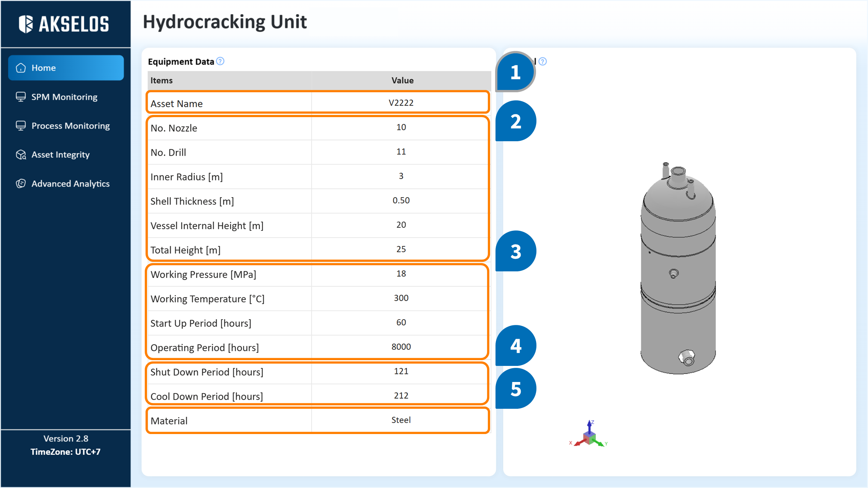Go to the Asset Integrity page
This screenshot has width=868, height=488.
pyautogui.click(x=60, y=155)
